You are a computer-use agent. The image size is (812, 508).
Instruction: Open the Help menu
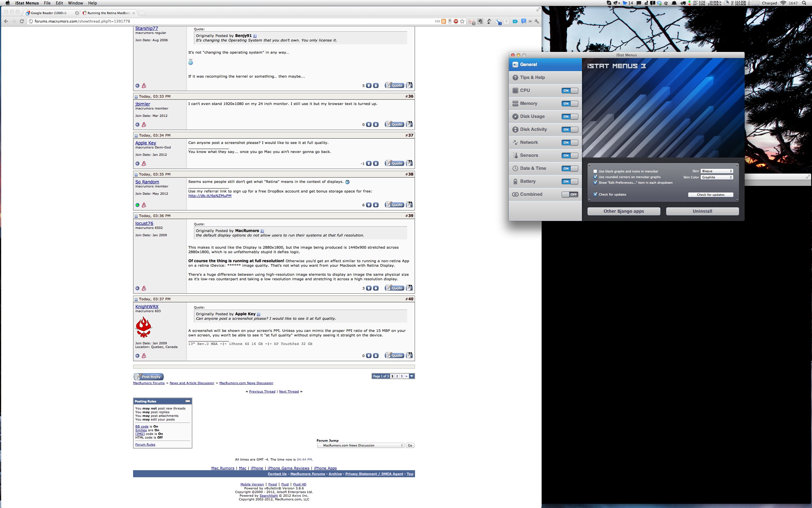coord(92,3)
